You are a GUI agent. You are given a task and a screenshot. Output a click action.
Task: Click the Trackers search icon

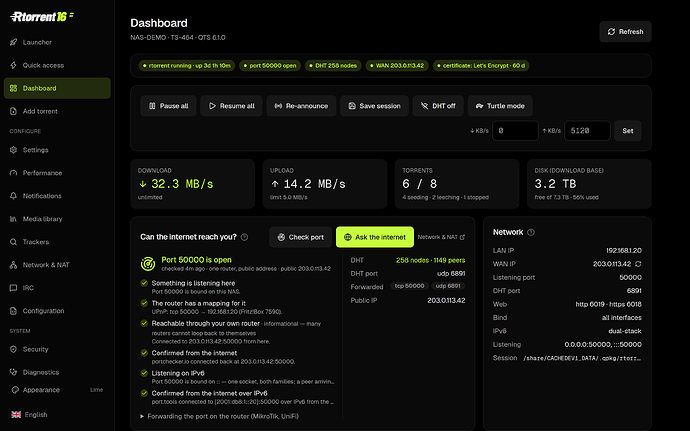coord(13,242)
